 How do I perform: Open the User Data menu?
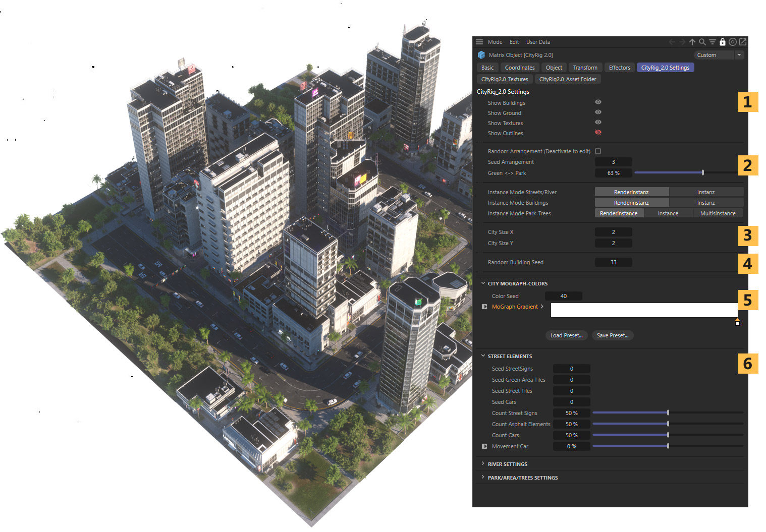(538, 42)
